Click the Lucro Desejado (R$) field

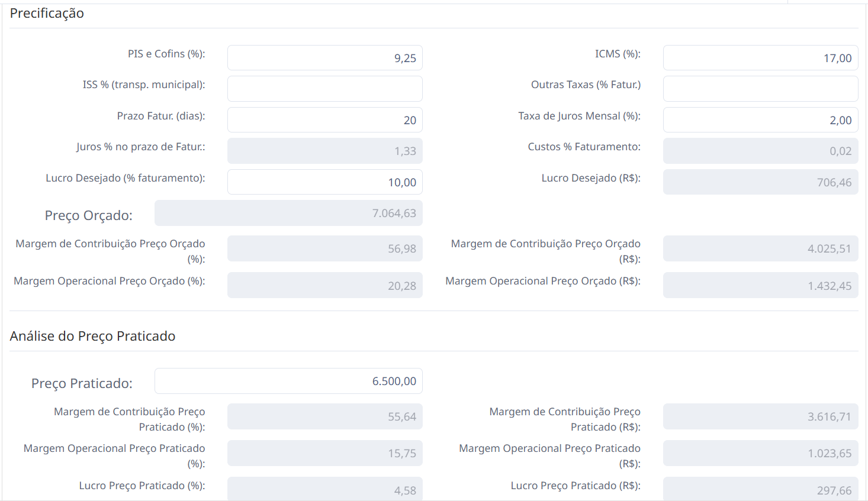click(x=760, y=182)
